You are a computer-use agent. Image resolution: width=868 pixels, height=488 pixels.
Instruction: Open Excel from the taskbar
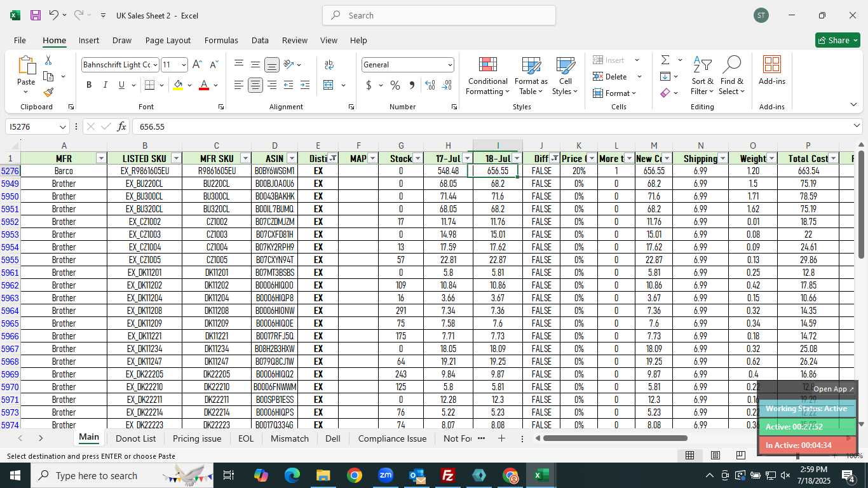click(541, 475)
